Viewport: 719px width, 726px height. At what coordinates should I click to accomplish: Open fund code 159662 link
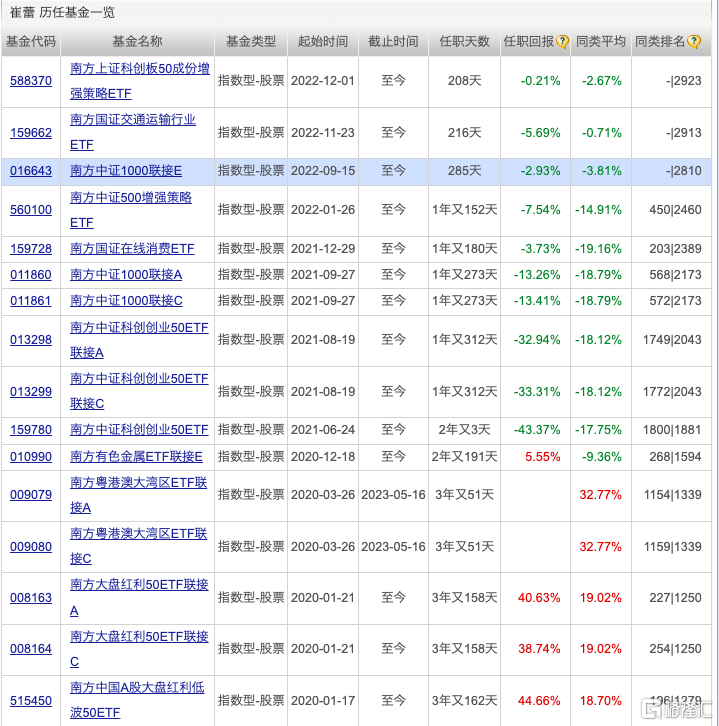(x=31, y=133)
